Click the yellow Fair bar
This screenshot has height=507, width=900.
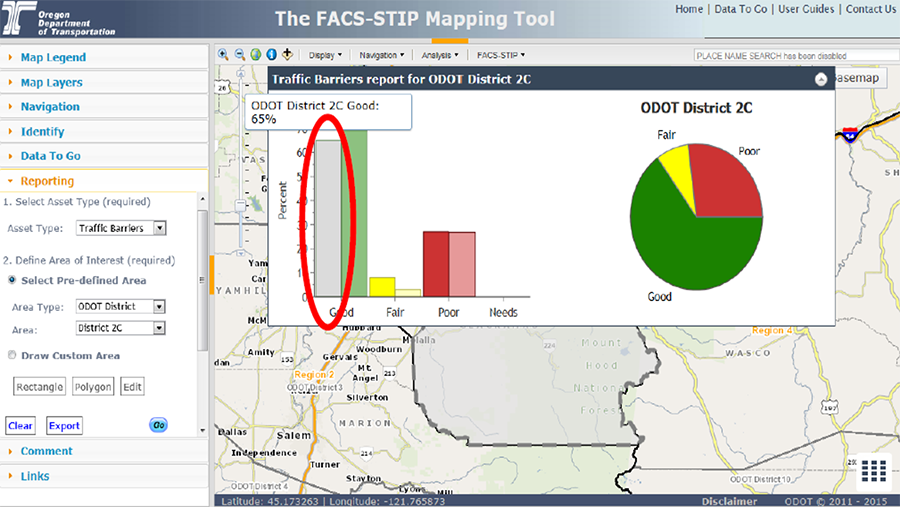(x=382, y=287)
